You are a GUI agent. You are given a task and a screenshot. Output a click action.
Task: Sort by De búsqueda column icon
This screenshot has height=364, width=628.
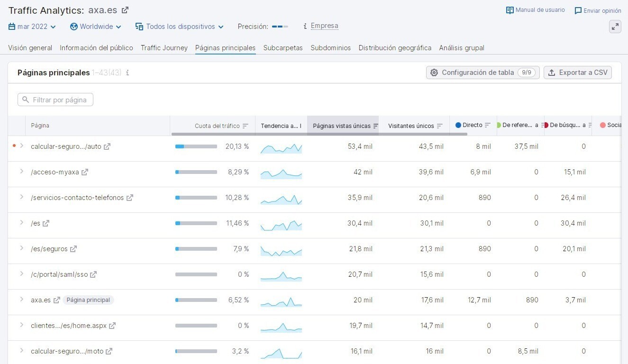[x=590, y=125]
